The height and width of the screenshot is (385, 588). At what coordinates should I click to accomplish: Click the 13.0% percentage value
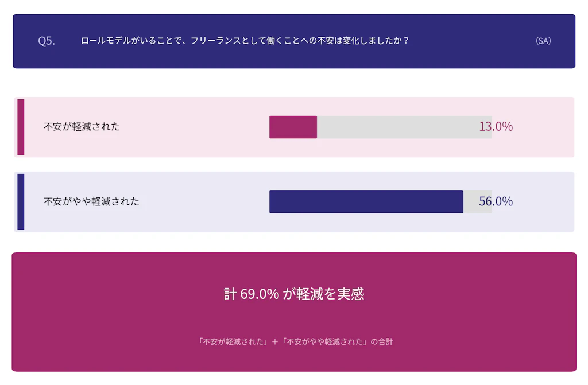tap(496, 127)
